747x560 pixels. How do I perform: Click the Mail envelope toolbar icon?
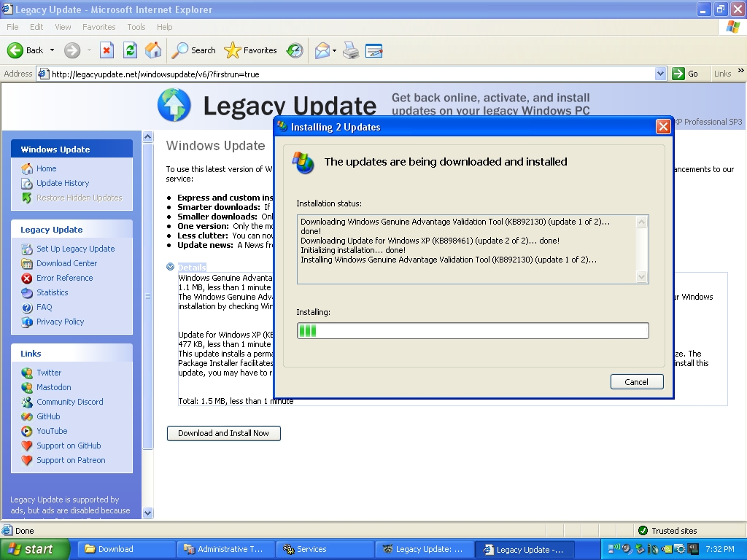click(x=322, y=50)
